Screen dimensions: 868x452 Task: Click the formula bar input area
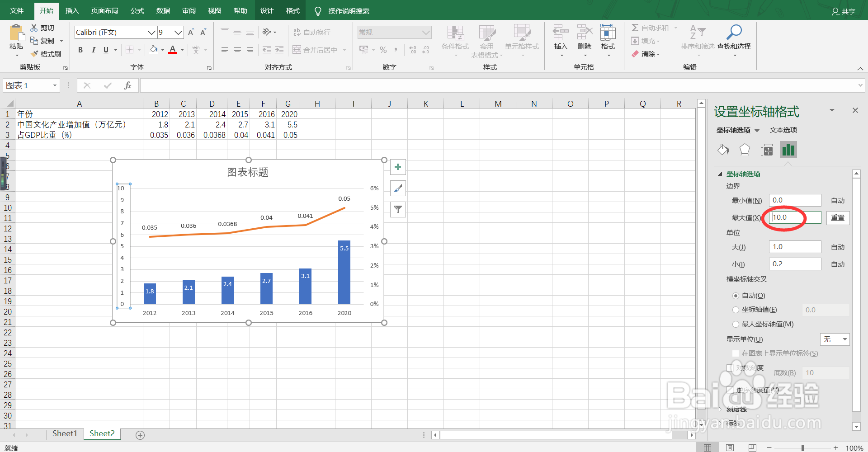[x=498, y=85]
